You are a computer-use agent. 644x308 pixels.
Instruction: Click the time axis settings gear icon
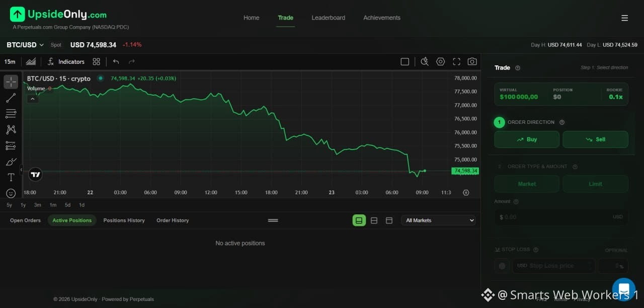coord(466,193)
